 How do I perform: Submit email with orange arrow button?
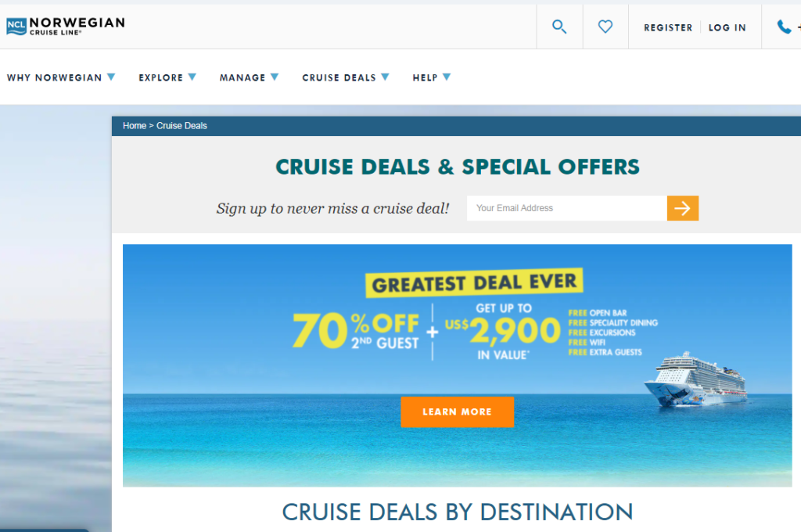(x=682, y=208)
